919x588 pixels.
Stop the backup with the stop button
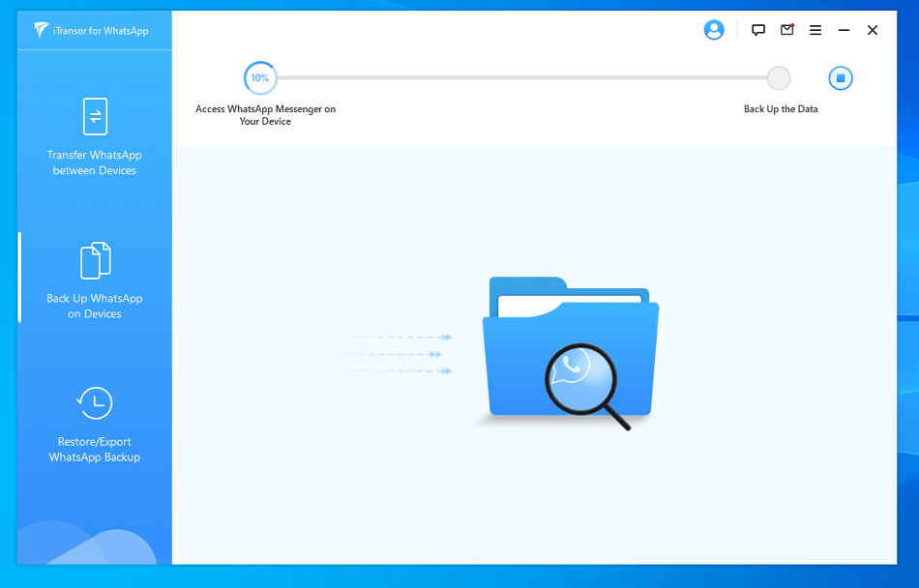tap(841, 78)
